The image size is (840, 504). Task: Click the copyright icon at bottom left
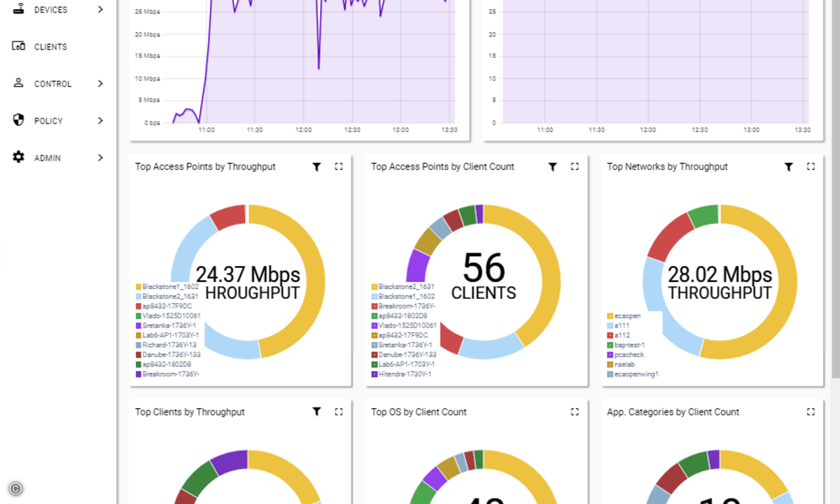click(15, 489)
